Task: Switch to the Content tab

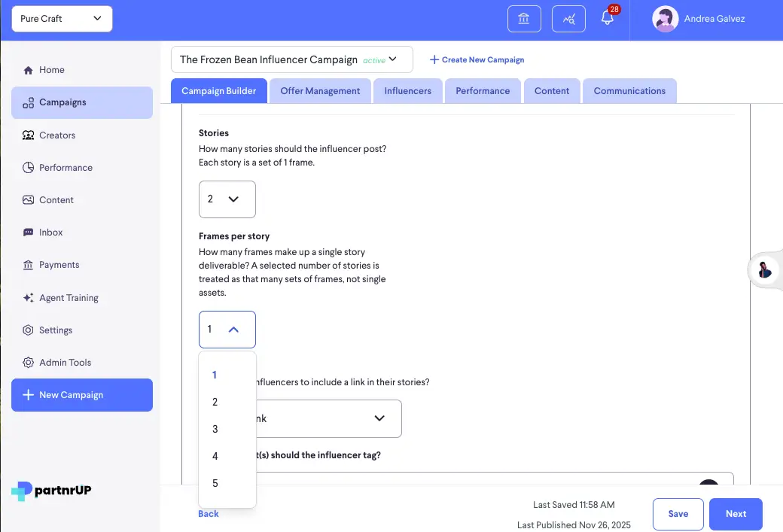Action: pyautogui.click(x=552, y=91)
